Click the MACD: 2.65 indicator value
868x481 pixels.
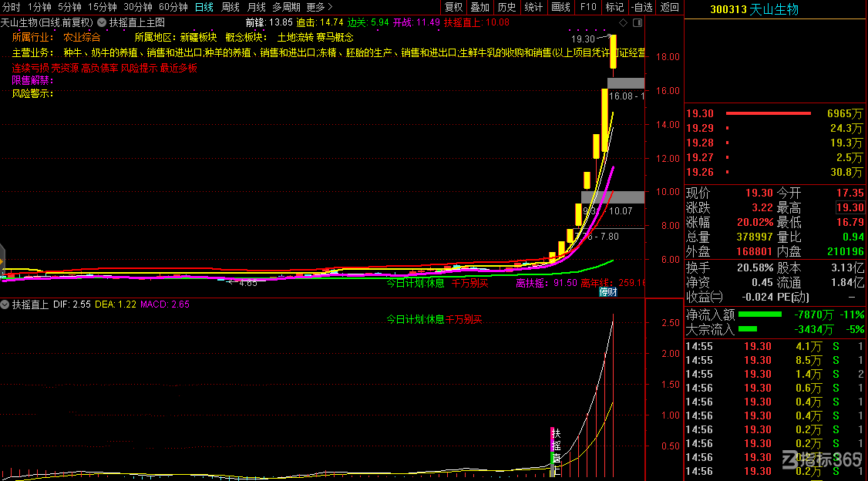165,304
